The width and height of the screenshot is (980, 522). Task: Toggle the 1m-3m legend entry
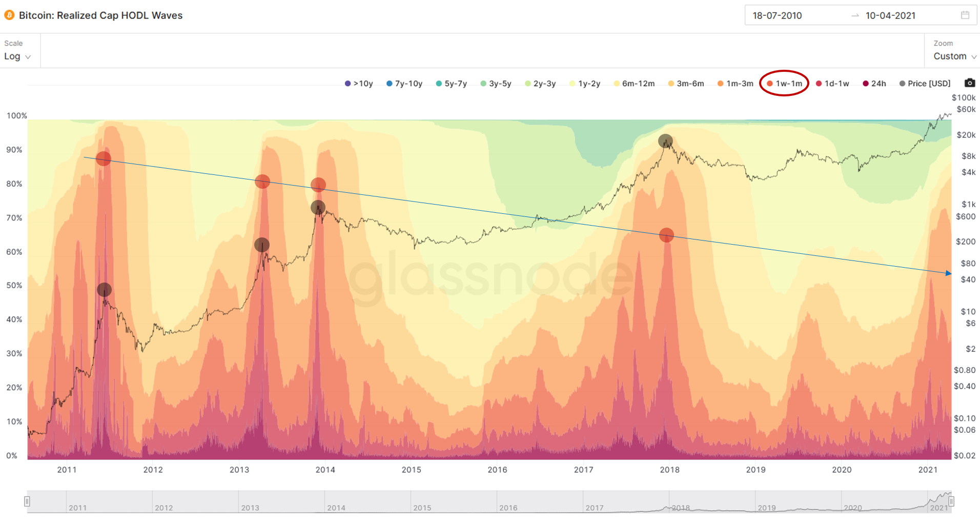pos(735,84)
